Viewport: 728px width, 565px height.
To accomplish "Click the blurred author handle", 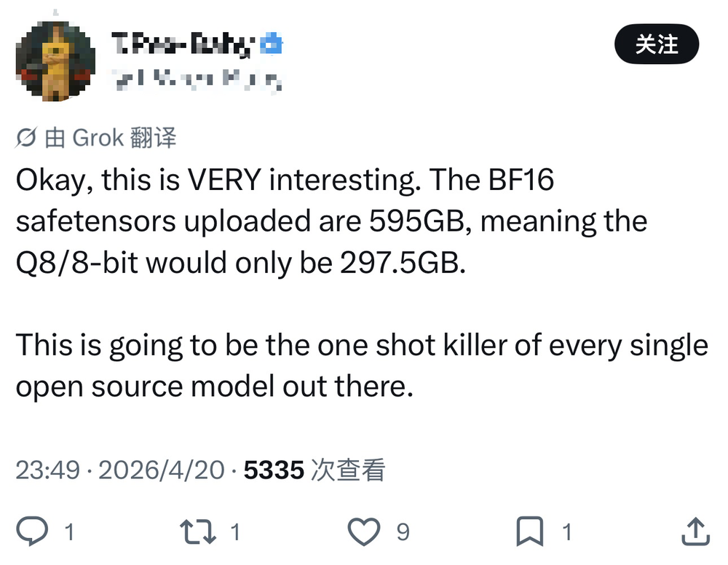I will [x=195, y=79].
